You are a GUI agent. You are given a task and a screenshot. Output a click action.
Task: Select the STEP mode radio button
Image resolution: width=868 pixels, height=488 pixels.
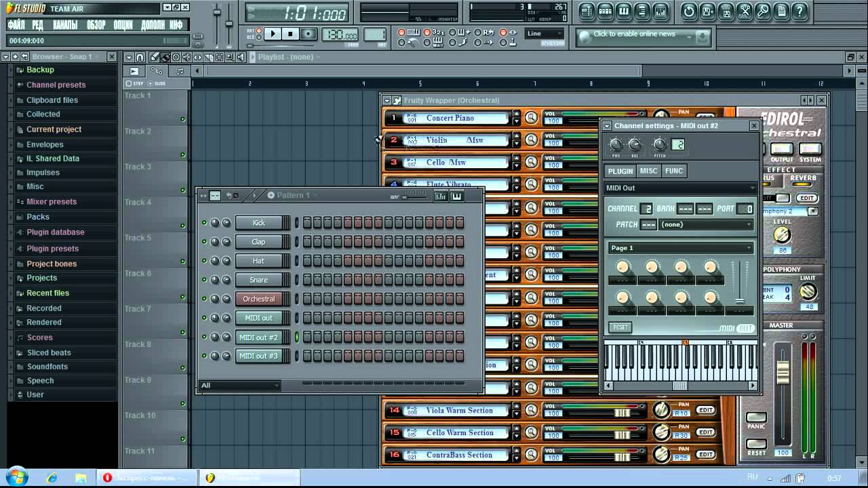coord(129,83)
